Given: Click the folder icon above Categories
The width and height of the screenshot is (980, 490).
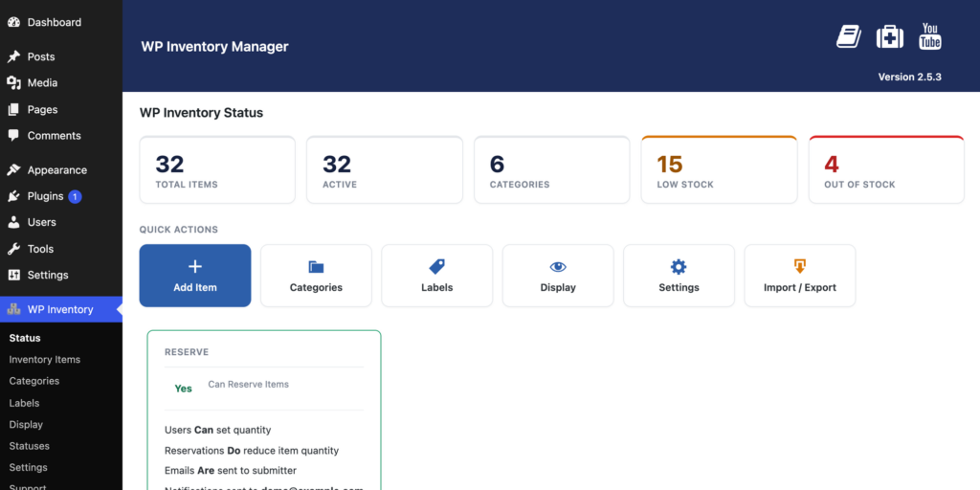Looking at the screenshot, I should click(x=316, y=267).
